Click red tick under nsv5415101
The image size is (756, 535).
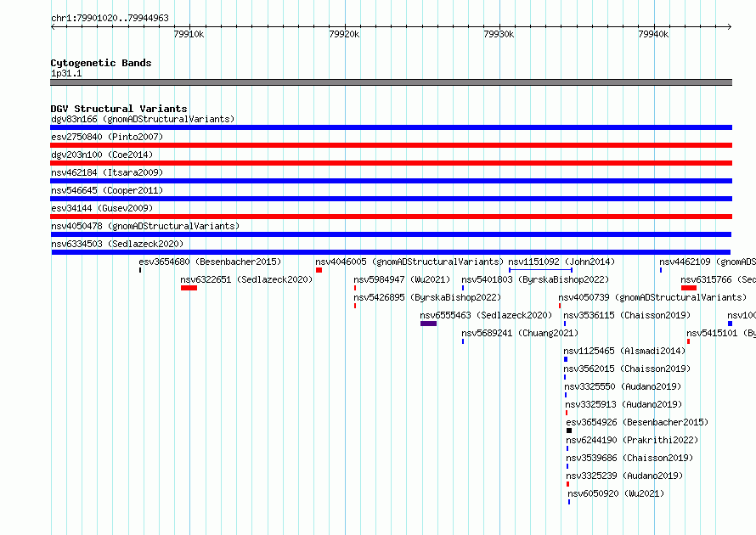(x=689, y=341)
